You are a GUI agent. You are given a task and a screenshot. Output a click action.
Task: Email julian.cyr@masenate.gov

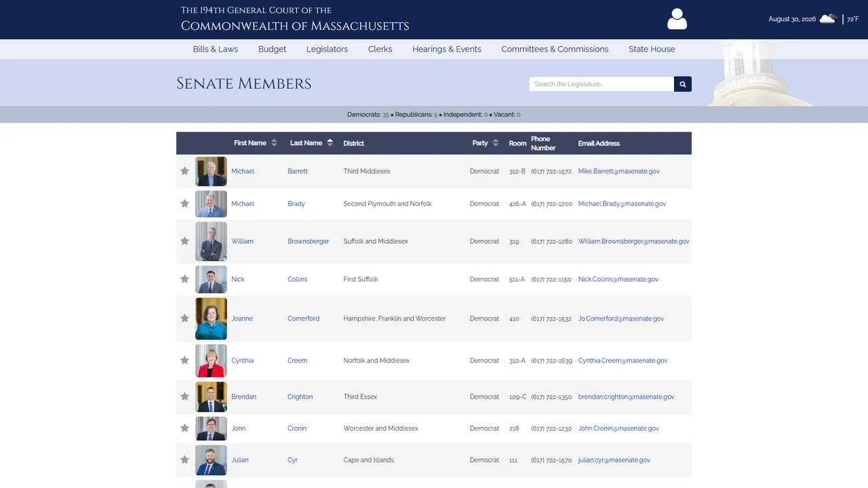[614, 460]
